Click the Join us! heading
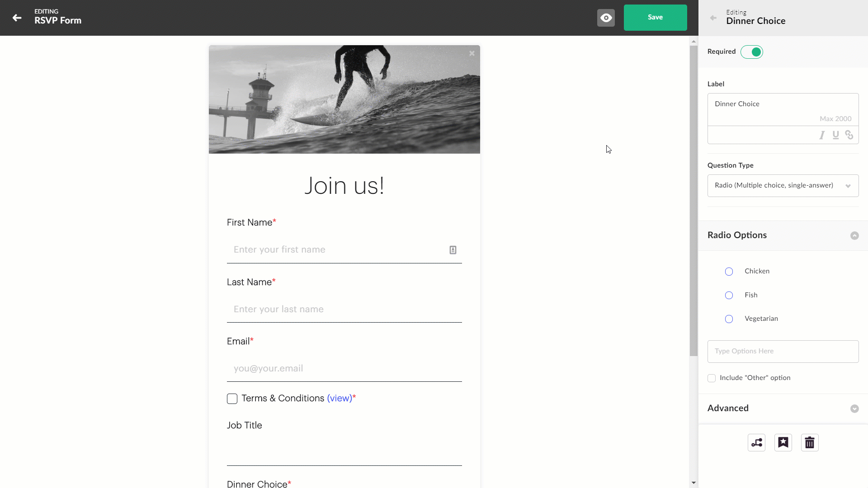 click(x=344, y=186)
